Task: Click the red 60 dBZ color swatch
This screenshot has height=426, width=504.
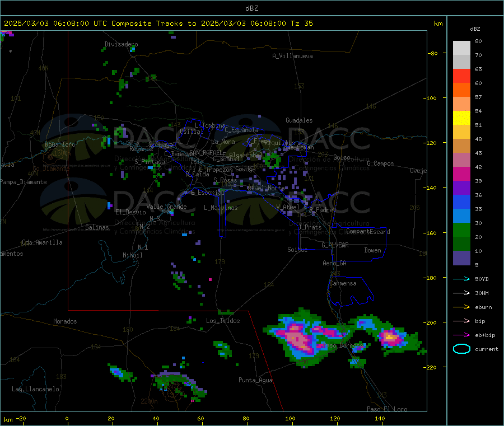Action: click(x=461, y=76)
